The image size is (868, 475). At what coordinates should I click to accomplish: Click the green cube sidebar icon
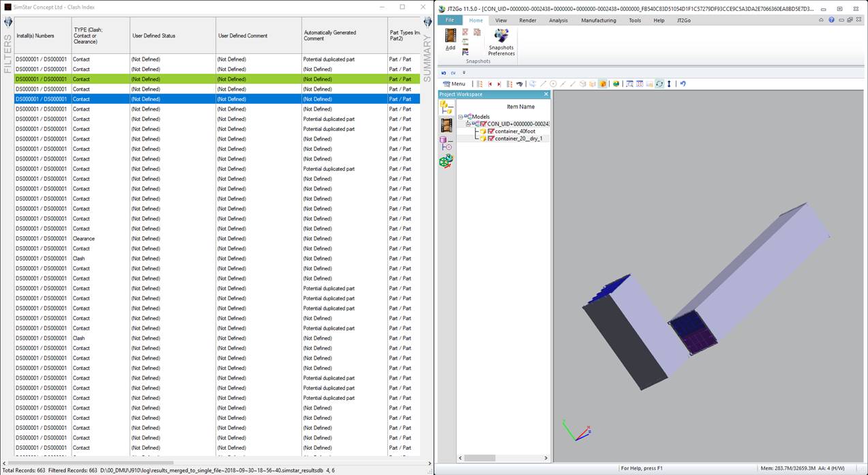point(446,160)
